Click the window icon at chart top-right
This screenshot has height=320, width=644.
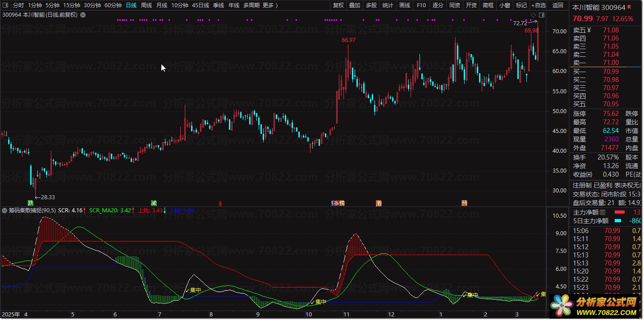pyautogui.click(x=542, y=15)
